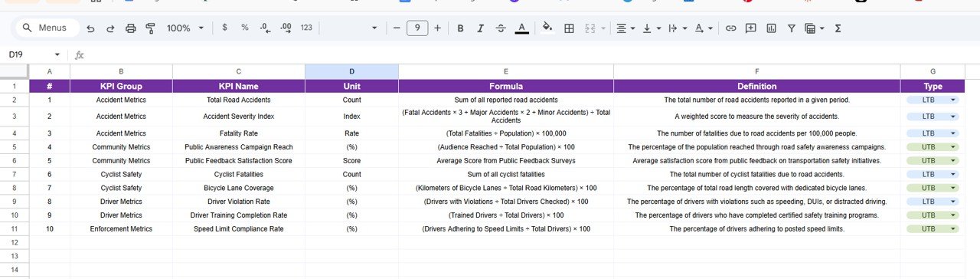This screenshot has height=279, width=980.
Task: Decrease font size with minus button
Action: click(397, 28)
